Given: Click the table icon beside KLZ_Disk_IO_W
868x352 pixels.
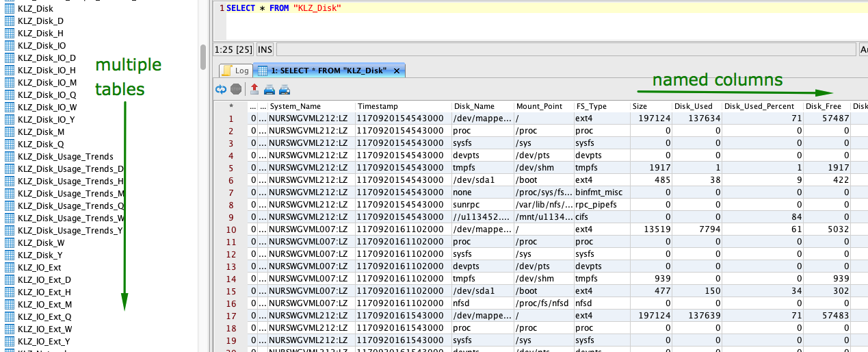Looking at the screenshot, I should coord(10,107).
